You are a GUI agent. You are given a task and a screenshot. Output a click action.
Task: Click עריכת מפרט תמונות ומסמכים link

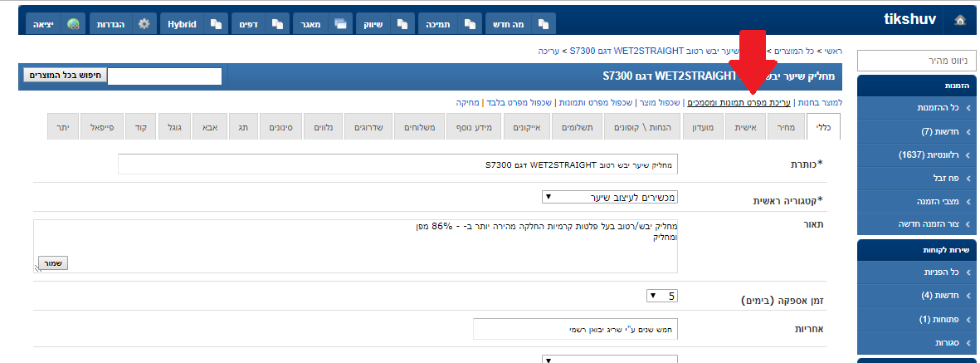(x=739, y=102)
